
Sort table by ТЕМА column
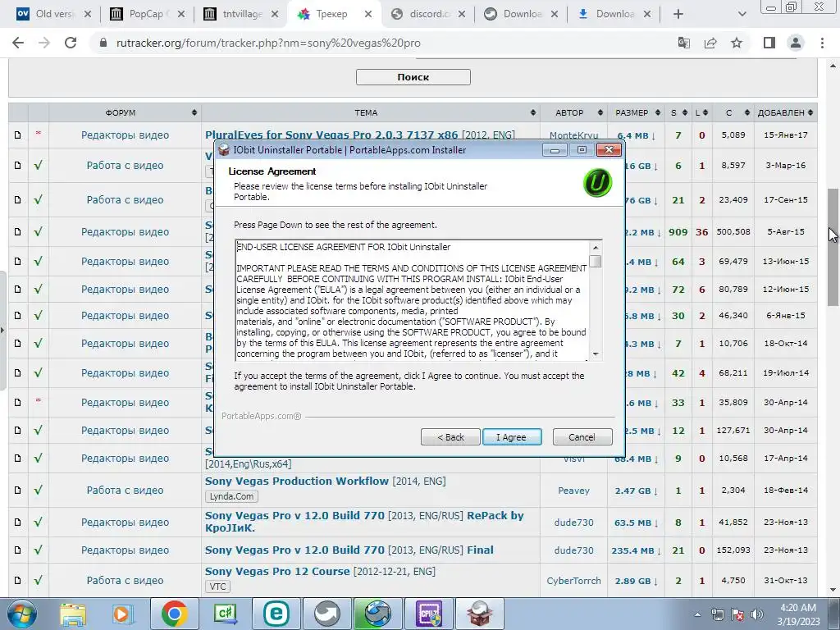click(371, 112)
